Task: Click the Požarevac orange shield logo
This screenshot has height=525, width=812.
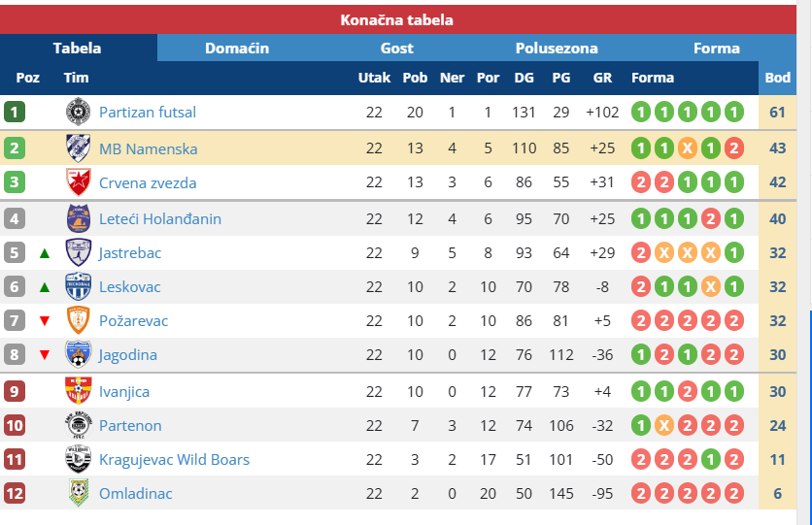Action: coord(78,320)
